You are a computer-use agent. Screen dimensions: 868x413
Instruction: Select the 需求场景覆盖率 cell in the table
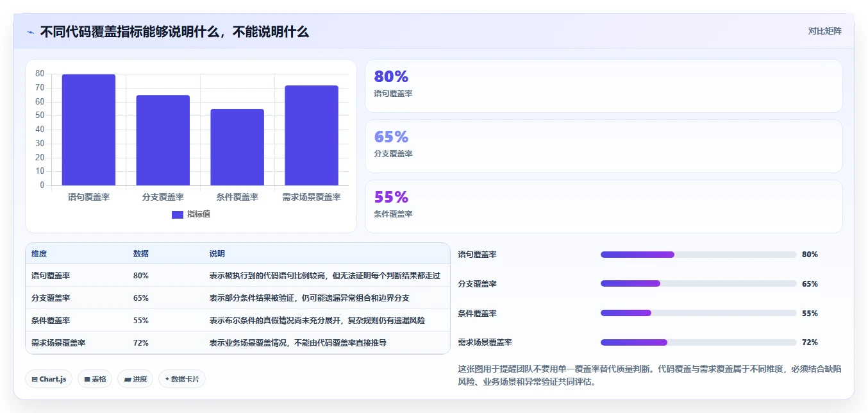(58, 343)
